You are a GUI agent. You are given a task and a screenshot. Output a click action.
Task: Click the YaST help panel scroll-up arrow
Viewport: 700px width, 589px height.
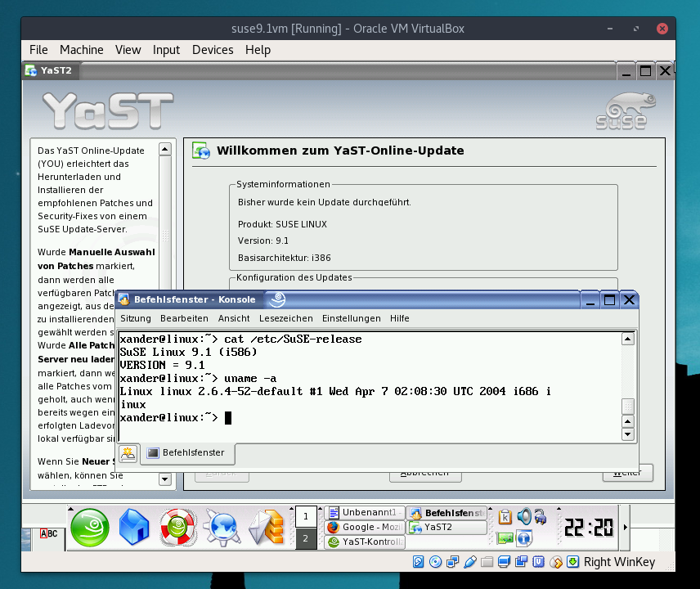pos(165,149)
